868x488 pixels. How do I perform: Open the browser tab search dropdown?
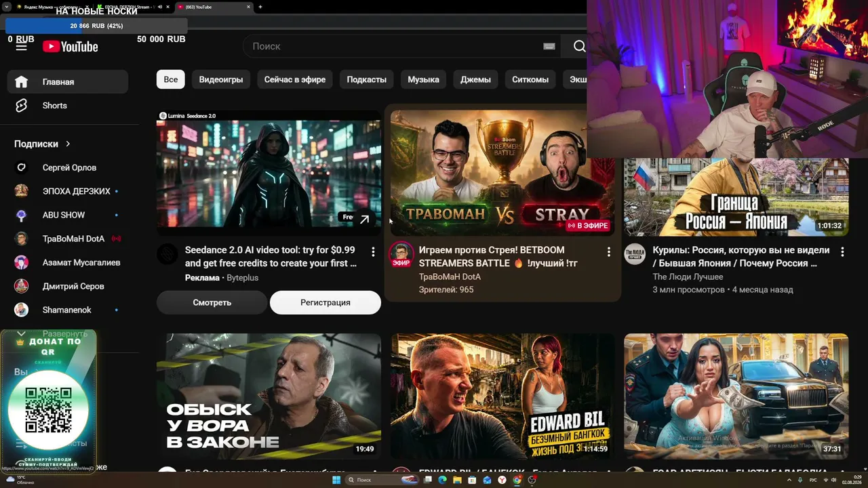pos(7,7)
